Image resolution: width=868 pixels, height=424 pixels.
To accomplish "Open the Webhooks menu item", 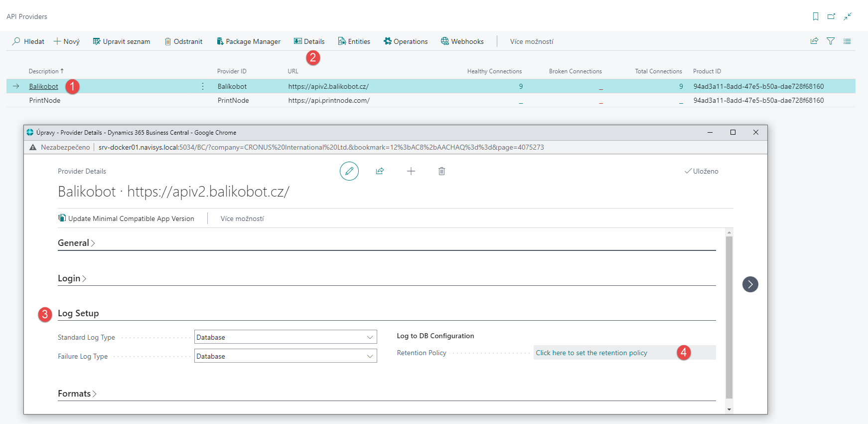I will click(x=462, y=41).
